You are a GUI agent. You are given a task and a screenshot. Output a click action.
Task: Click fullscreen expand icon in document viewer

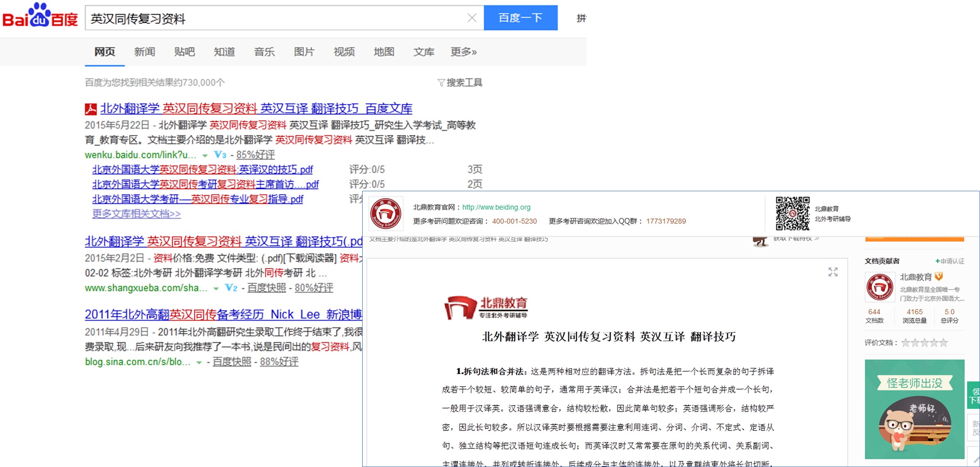(833, 272)
